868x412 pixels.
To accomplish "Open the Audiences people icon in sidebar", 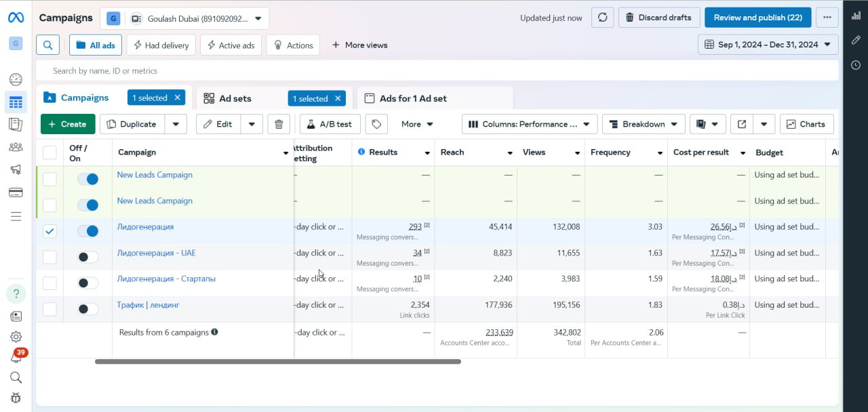I will pos(16,147).
